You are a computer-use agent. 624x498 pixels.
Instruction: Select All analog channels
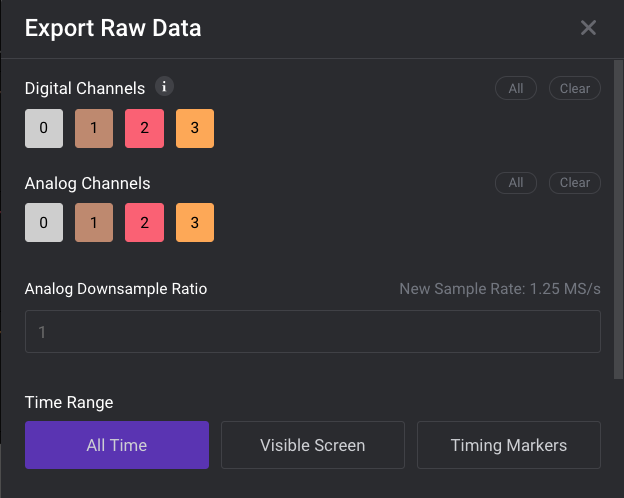pyautogui.click(x=516, y=183)
